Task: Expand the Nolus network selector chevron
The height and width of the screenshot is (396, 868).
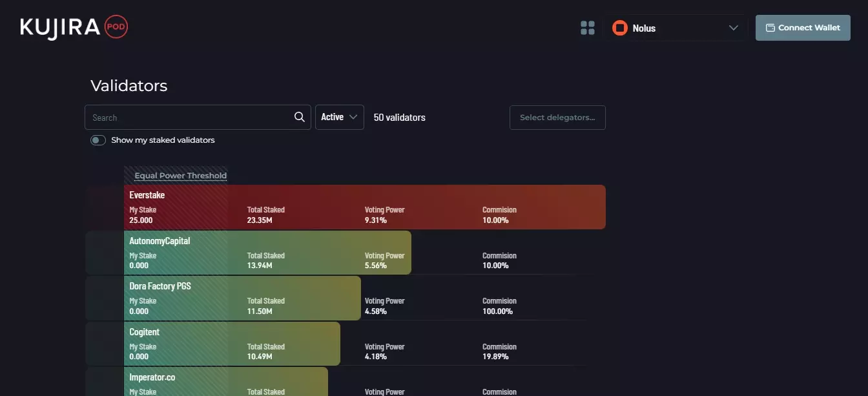Action: pyautogui.click(x=733, y=28)
